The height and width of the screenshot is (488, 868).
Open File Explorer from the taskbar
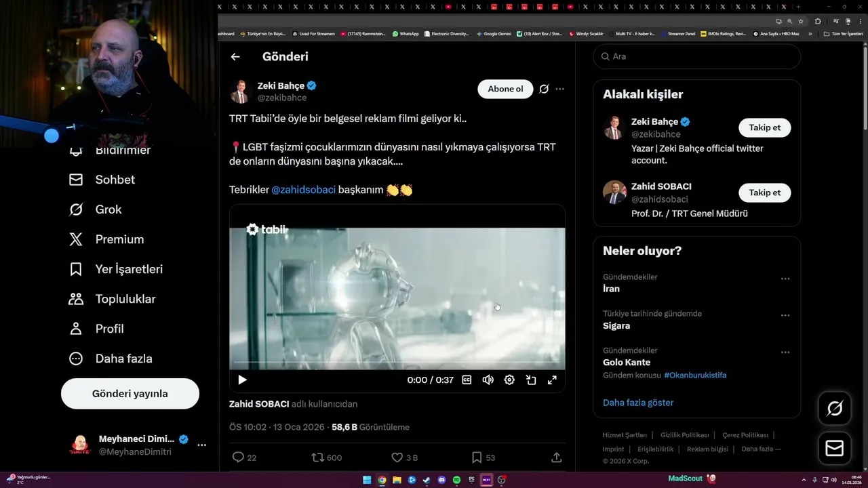(x=397, y=480)
